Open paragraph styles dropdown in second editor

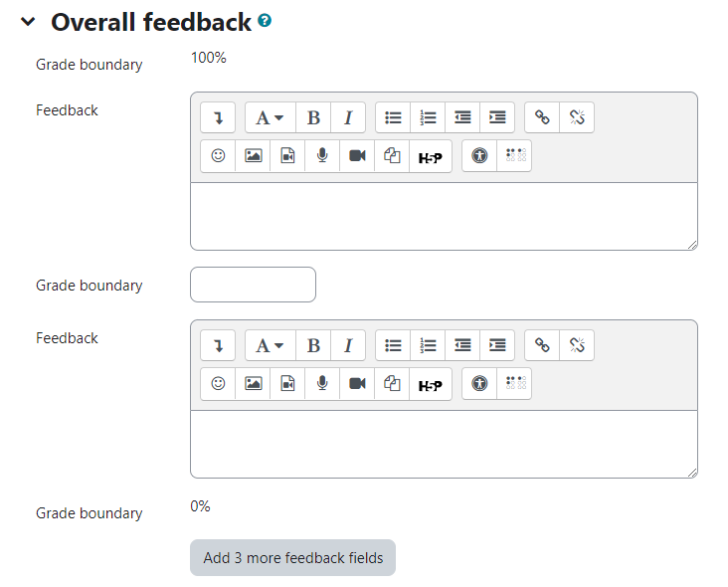point(271,345)
